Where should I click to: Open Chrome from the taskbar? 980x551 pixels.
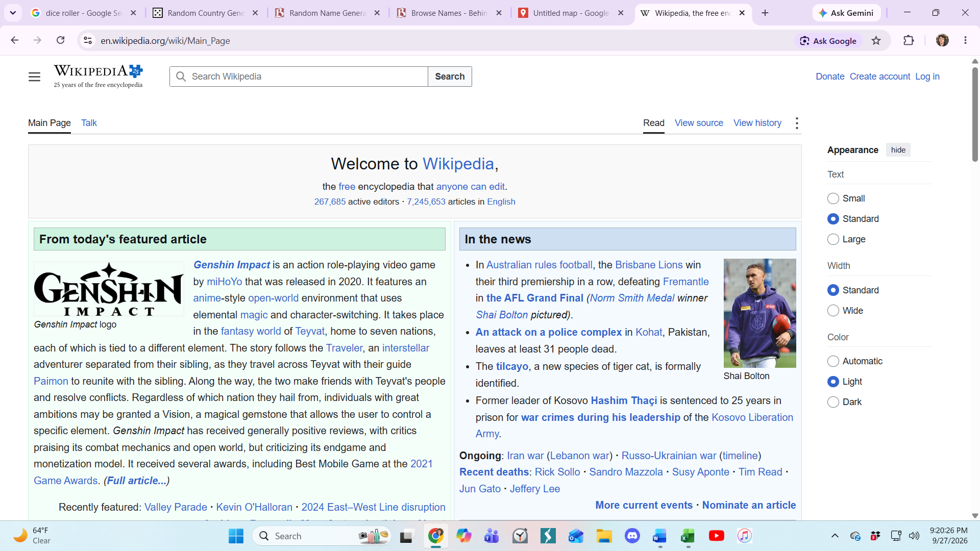point(435,536)
